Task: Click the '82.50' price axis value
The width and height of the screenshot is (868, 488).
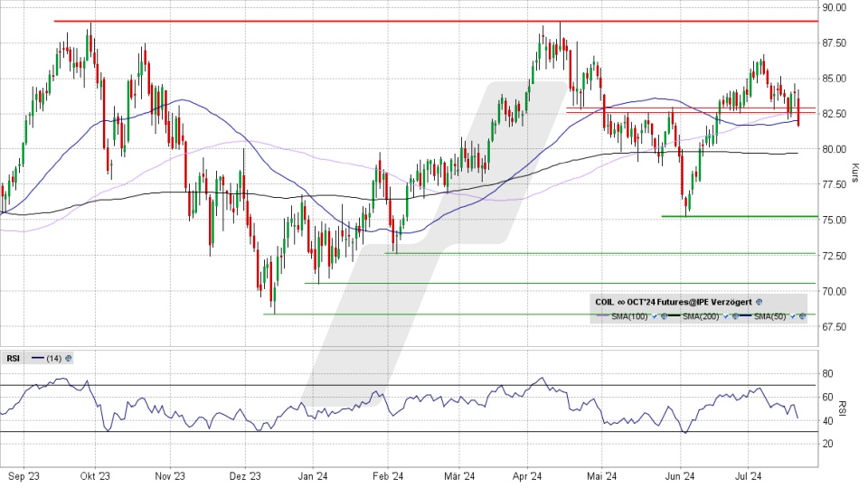Action: (835, 114)
